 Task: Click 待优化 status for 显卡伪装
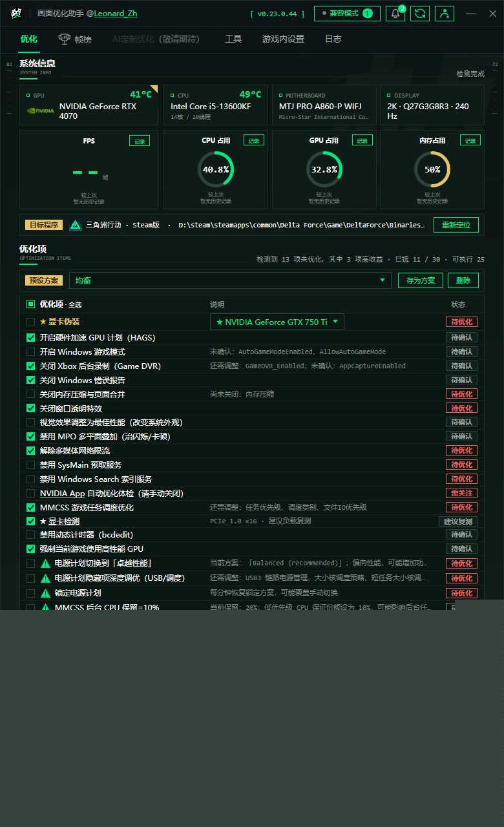pyautogui.click(x=462, y=322)
